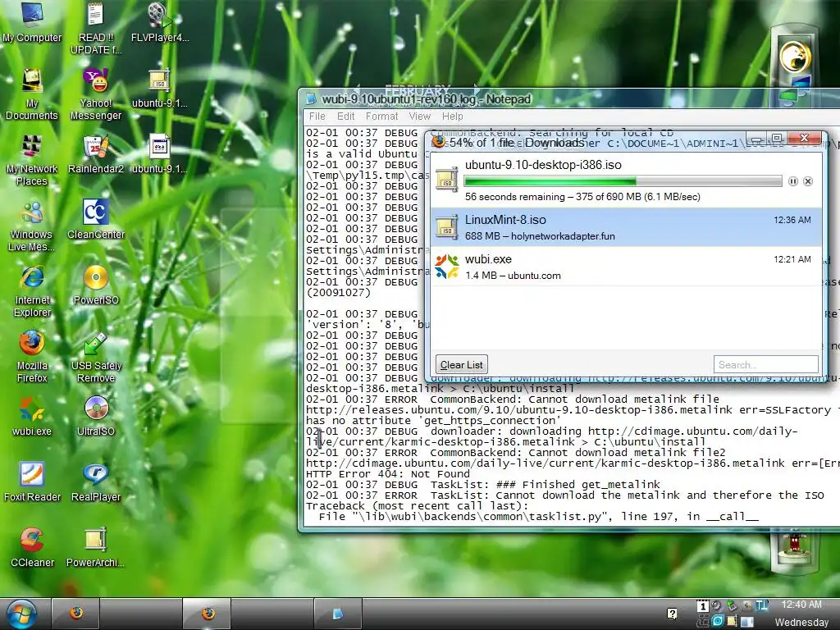Launch Yahoo! Messenger from the desktop

pyautogui.click(x=96, y=94)
